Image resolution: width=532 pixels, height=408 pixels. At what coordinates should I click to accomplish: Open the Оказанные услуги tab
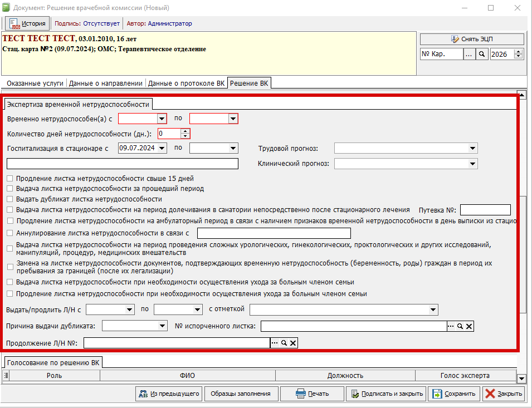point(35,83)
